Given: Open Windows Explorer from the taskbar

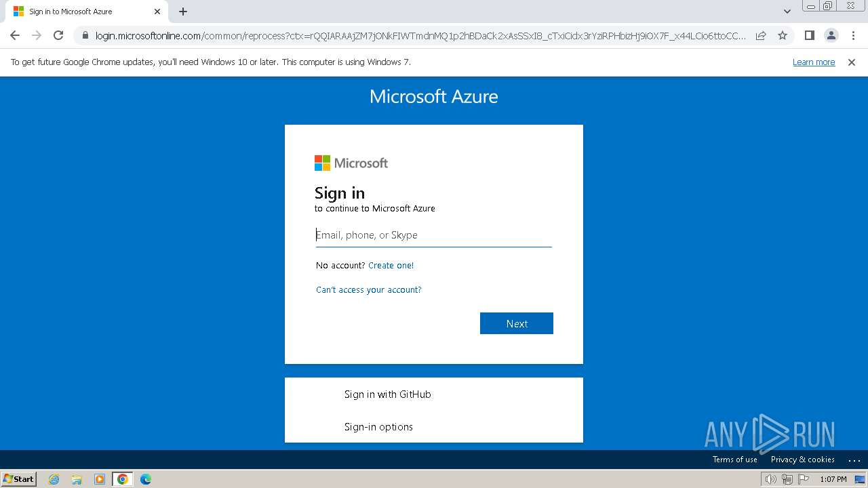Looking at the screenshot, I should pyautogui.click(x=77, y=479).
